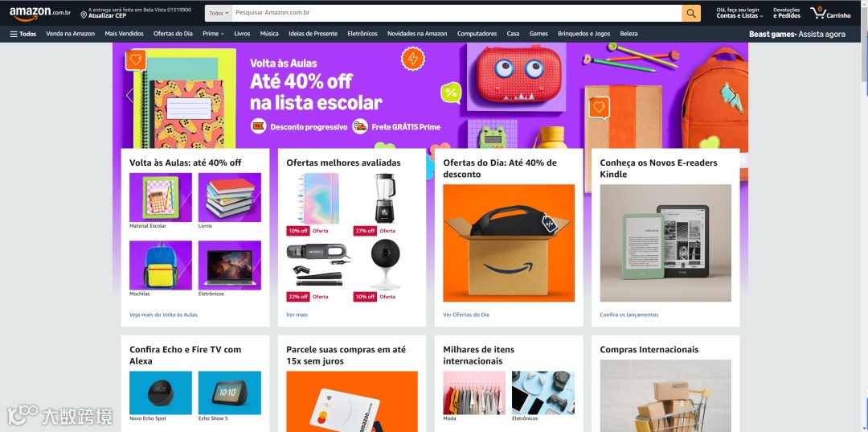Click Ver Ofertas do Dia link
The image size is (868, 432).
pyautogui.click(x=466, y=315)
